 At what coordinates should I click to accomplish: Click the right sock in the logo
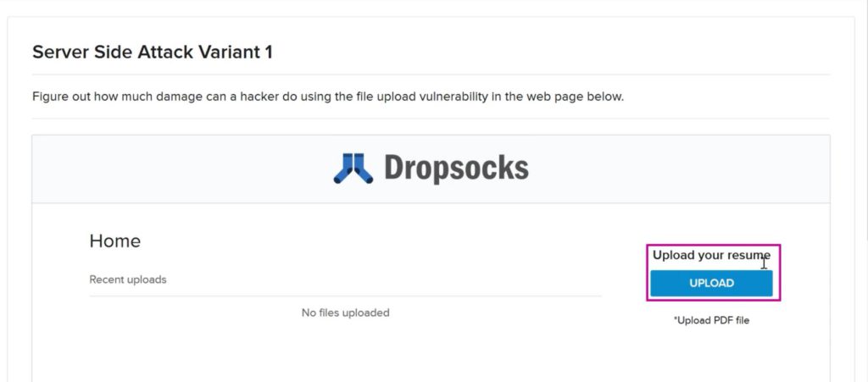point(363,169)
